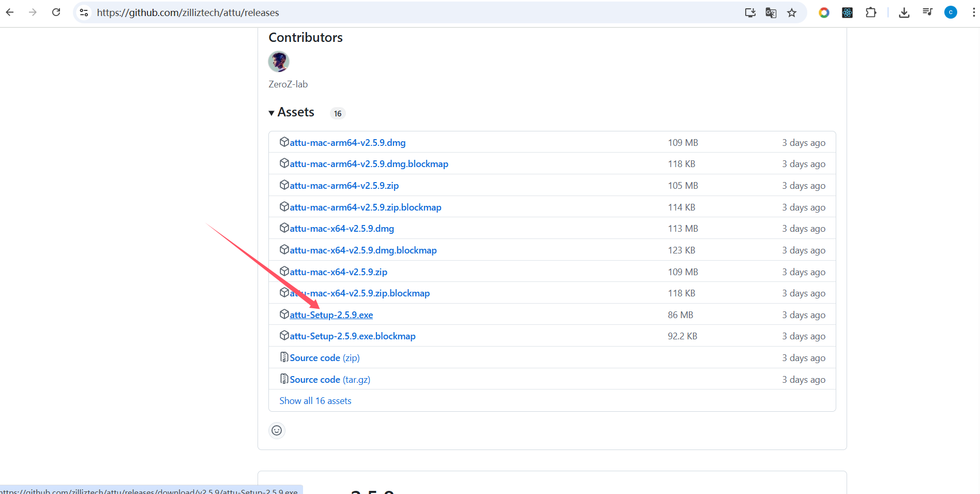The width and height of the screenshot is (980, 494).
Task: Open the browser profile avatar
Action: coord(951,12)
